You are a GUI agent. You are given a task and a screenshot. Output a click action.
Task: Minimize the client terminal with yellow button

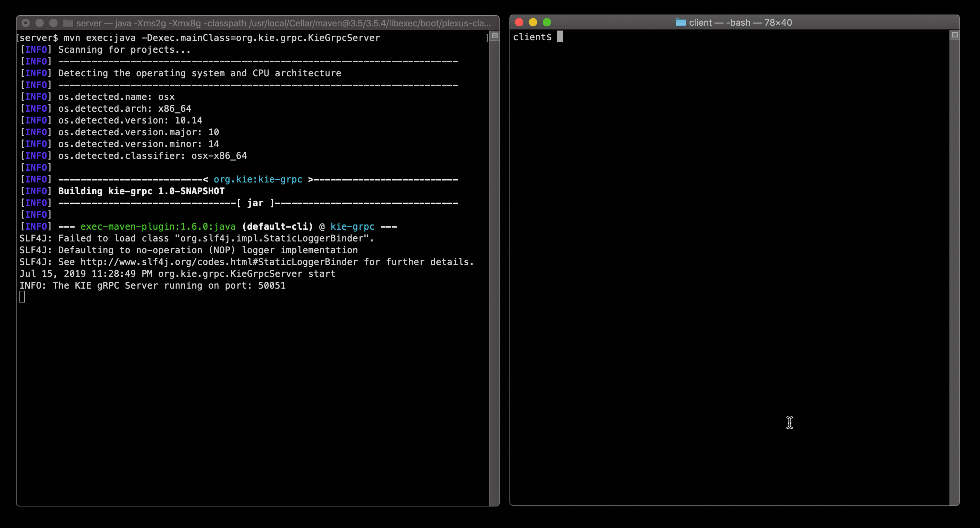point(533,23)
